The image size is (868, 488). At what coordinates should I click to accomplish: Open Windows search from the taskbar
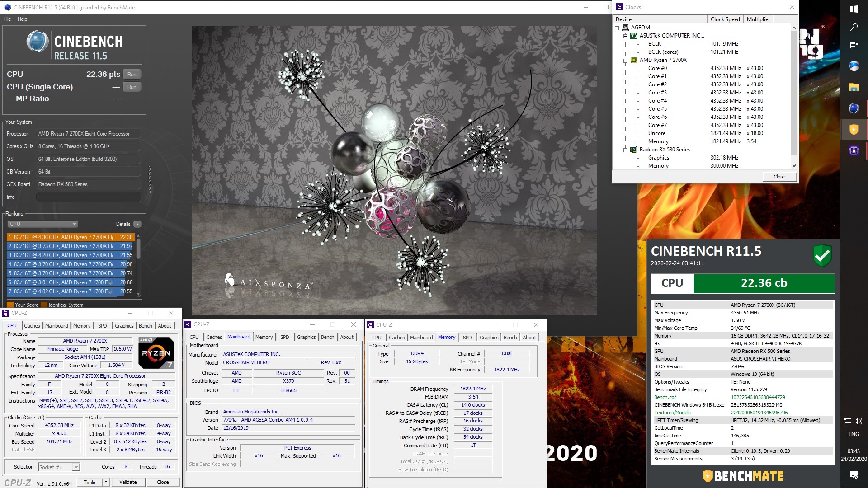(854, 27)
